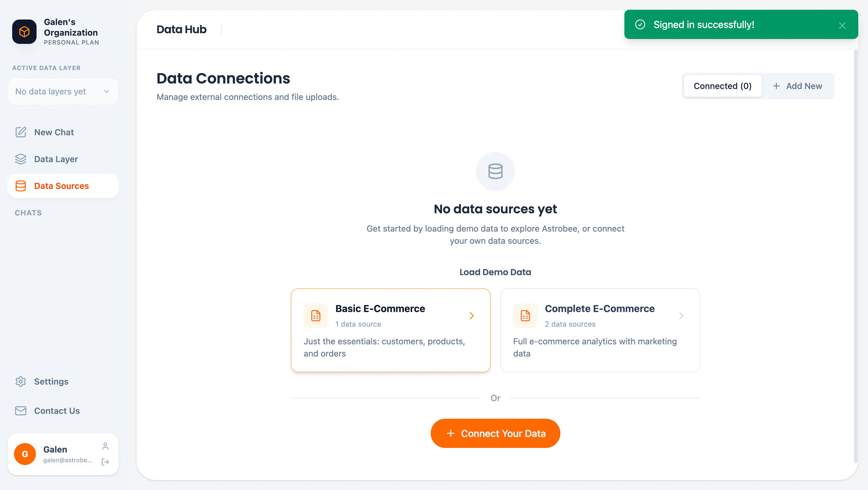Image resolution: width=868 pixels, height=490 pixels.
Task: Click the profile person icon beside Galen
Action: tap(105, 446)
